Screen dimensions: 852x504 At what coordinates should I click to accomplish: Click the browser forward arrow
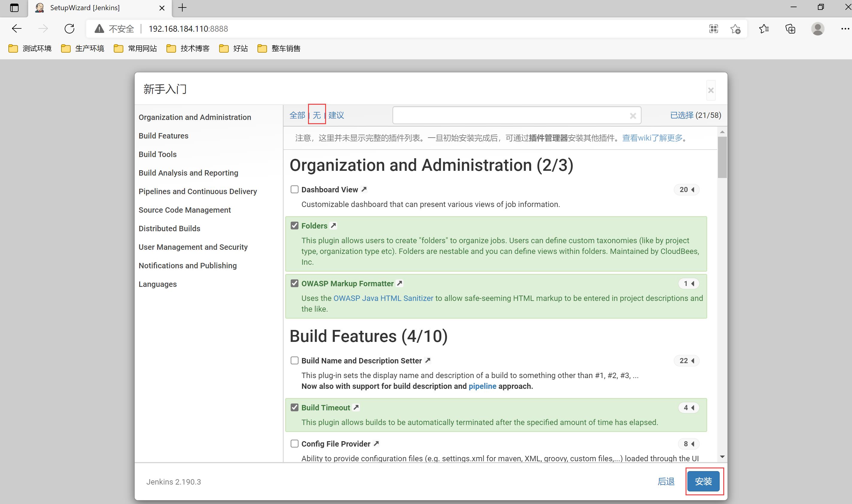(43, 28)
